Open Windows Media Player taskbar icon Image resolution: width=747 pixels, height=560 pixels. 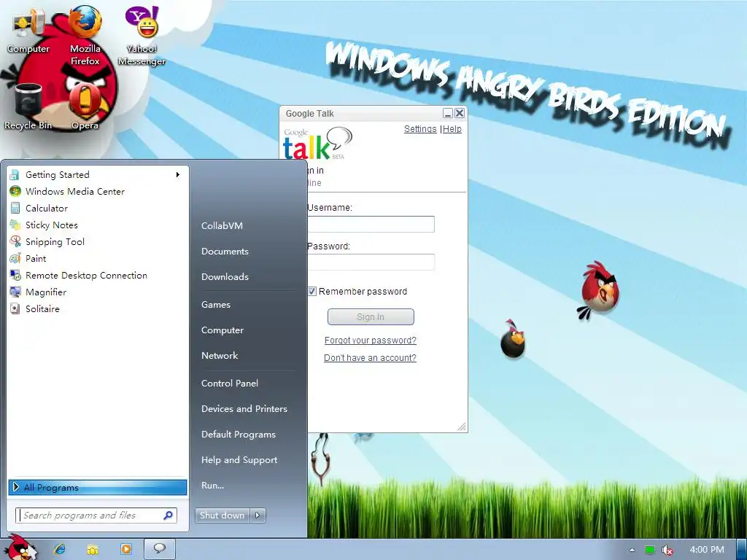(126, 549)
